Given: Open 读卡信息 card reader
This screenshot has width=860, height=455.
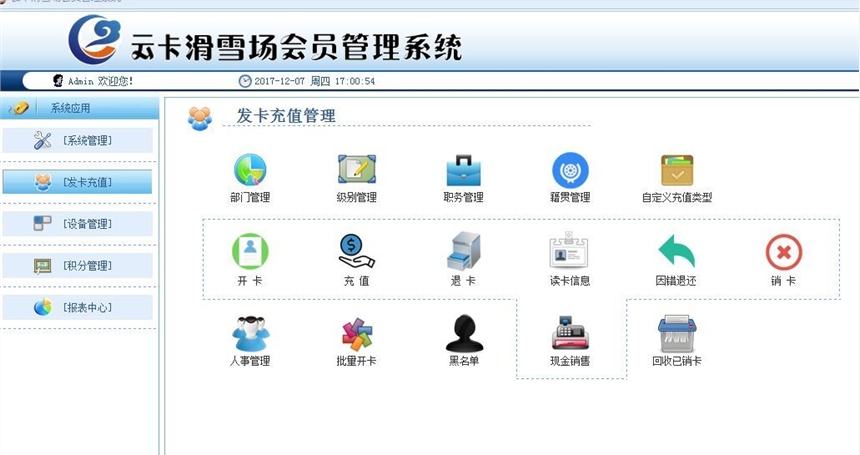Looking at the screenshot, I should 569,252.
